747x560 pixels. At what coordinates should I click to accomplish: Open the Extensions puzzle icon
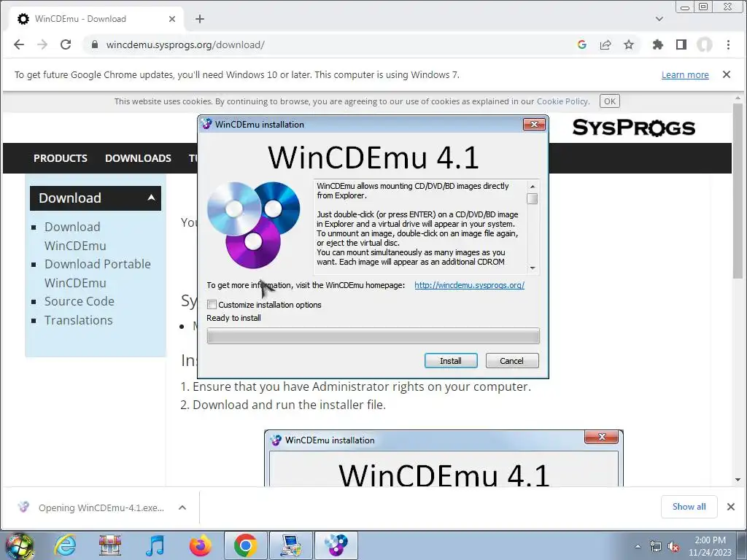pyautogui.click(x=658, y=44)
